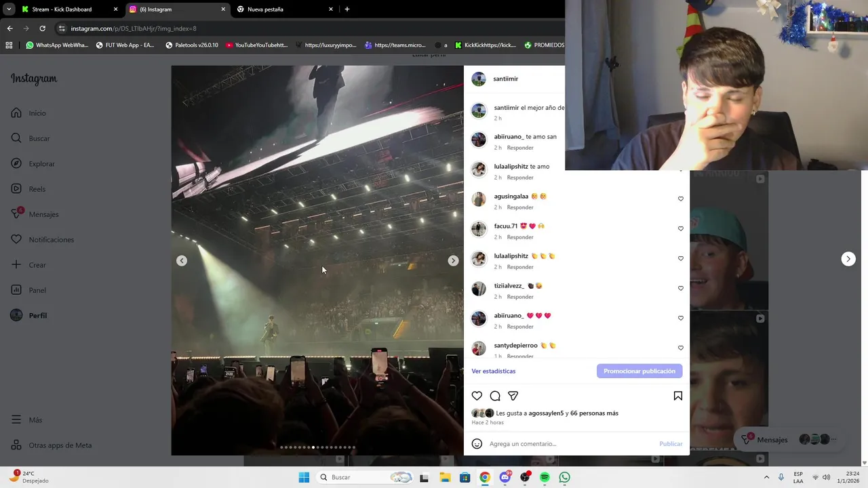Image resolution: width=868 pixels, height=488 pixels.
Task: Click the Instagram logo
Action: 34,79
